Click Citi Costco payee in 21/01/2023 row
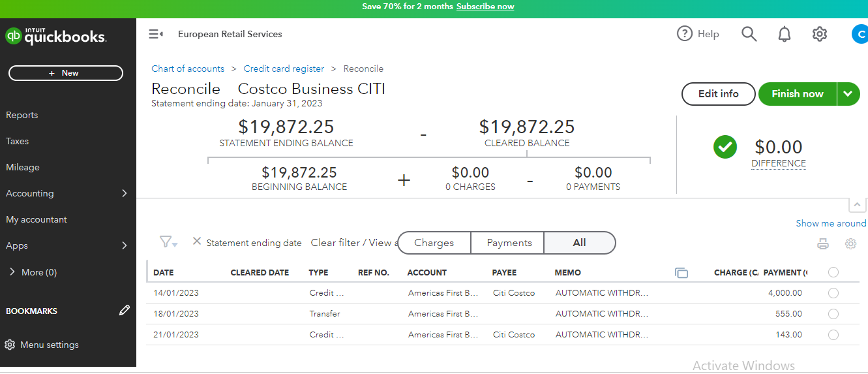This screenshot has width=868, height=374. [x=514, y=335]
